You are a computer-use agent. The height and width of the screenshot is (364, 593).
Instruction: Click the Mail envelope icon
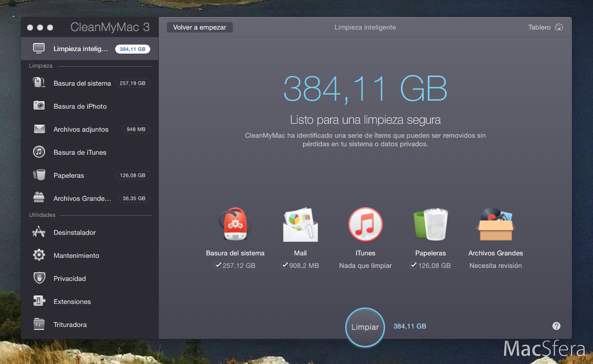click(300, 225)
